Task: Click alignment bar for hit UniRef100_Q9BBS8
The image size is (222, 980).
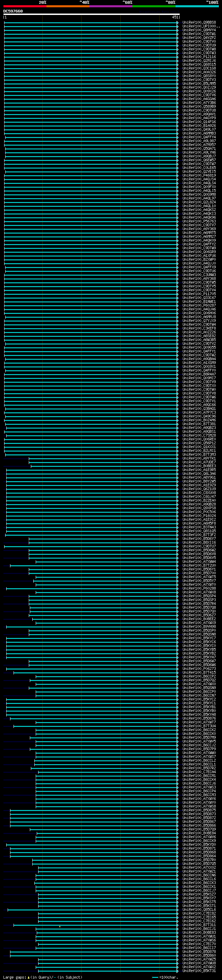Action: (91, 23)
